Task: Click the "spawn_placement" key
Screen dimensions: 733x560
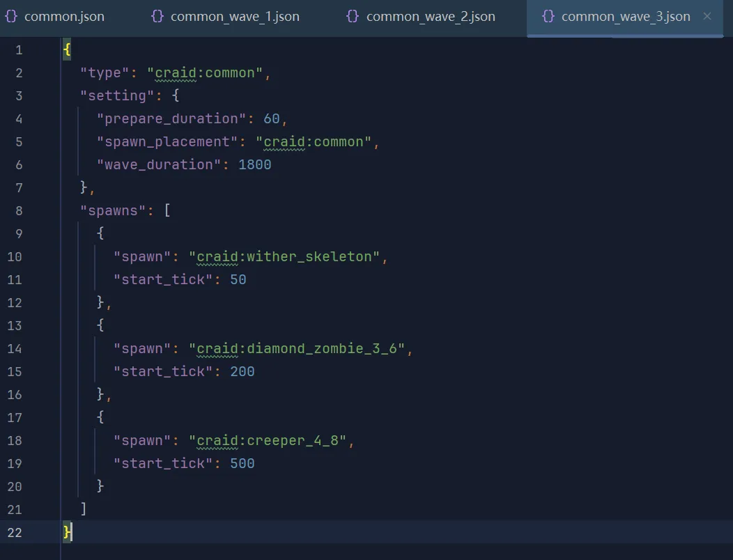Action: (167, 142)
